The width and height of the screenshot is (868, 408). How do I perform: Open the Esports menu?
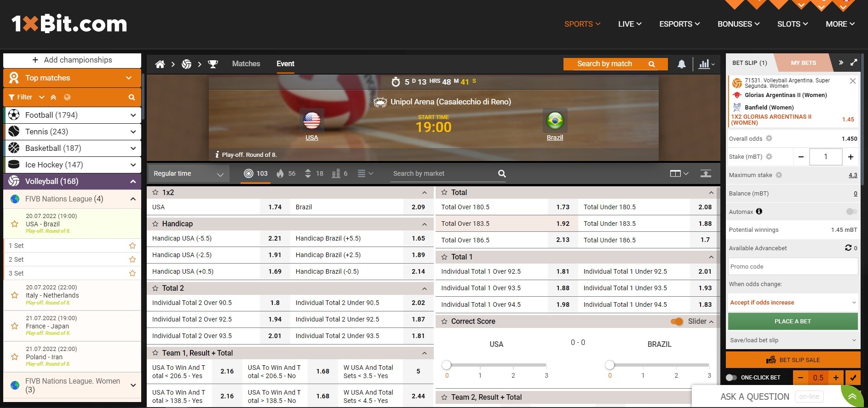click(x=679, y=24)
